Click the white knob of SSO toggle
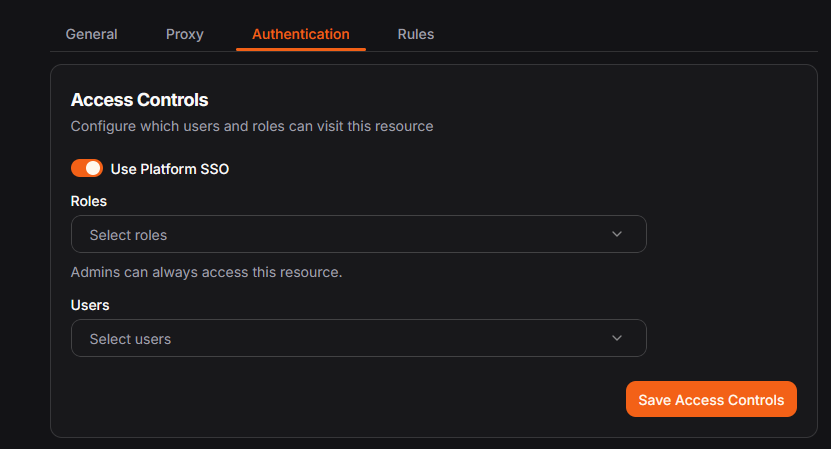 (94, 168)
